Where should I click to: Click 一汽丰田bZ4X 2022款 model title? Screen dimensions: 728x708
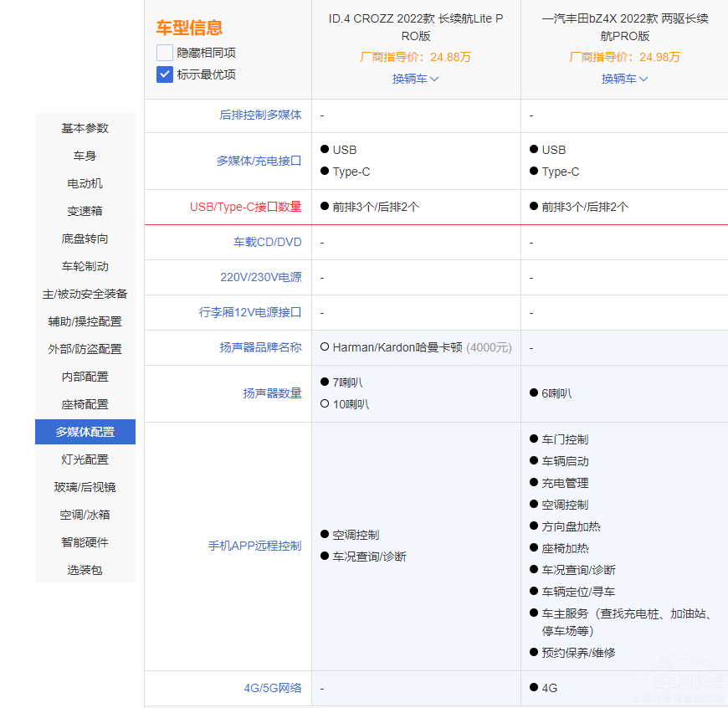tap(624, 27)
